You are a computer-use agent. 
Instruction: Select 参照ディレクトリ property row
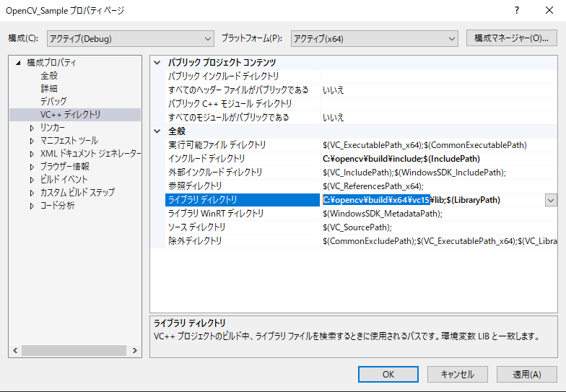[x=361, y=186]
